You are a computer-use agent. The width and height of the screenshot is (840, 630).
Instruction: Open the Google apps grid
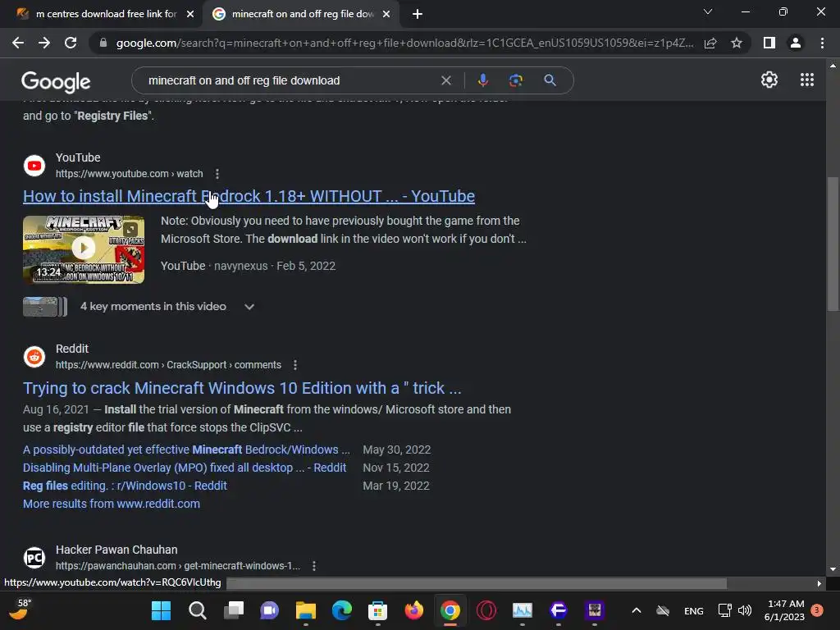[807, 80]
